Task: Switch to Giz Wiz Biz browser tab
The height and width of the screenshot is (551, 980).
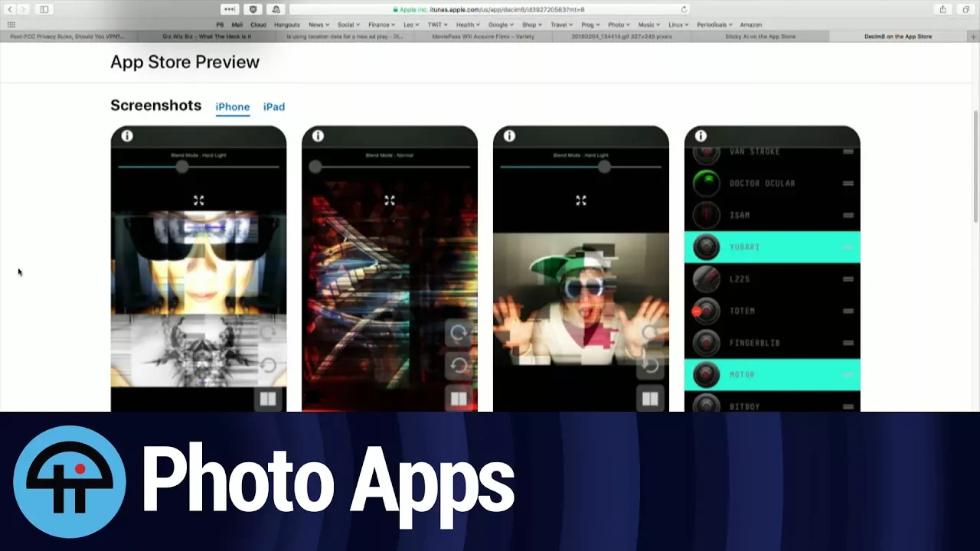Action: click(207, 36)
